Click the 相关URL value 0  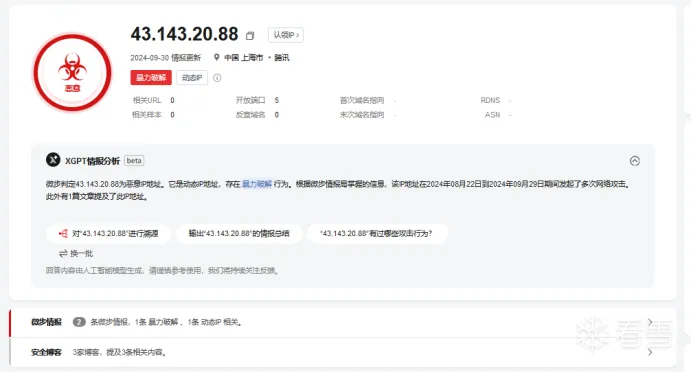pyautogui.click(x=173, y=101)
